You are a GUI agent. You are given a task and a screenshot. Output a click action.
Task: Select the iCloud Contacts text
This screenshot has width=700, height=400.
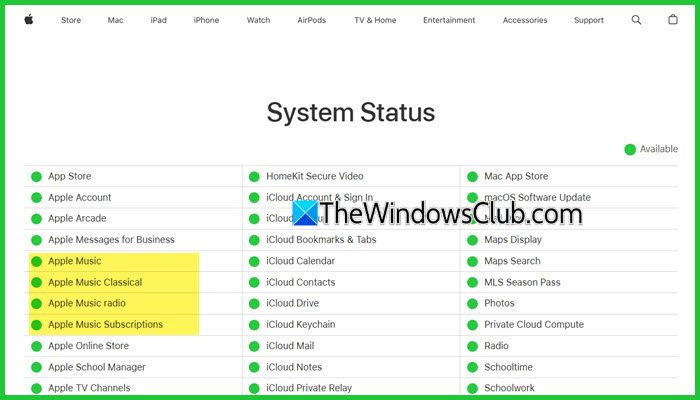click(300, 283)
